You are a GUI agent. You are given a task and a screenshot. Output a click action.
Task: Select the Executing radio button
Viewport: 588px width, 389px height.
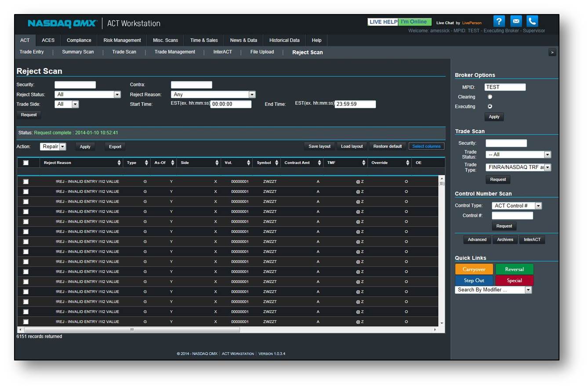[490, 107]
